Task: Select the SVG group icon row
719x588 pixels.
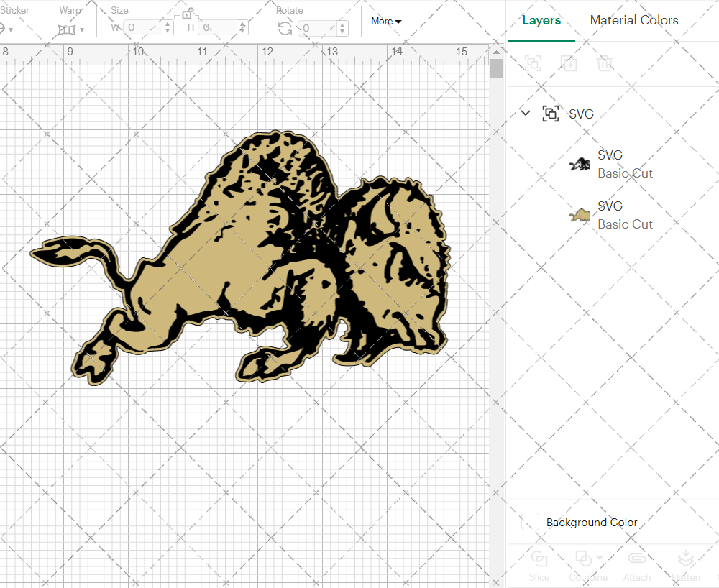Action: (551, 113)
